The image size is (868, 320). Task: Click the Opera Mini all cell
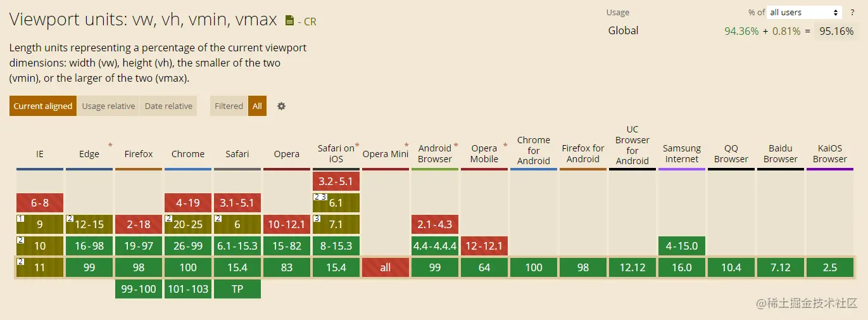click(386, 267)
